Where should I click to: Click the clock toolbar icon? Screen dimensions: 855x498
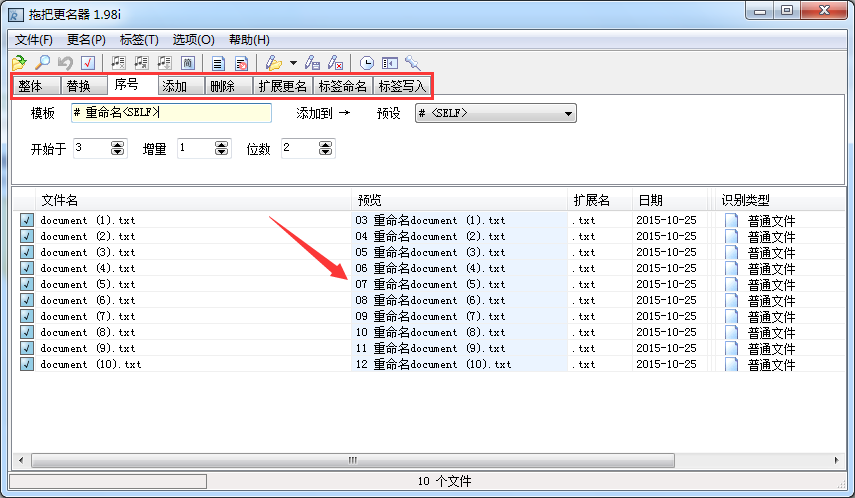tap(367, 63)
